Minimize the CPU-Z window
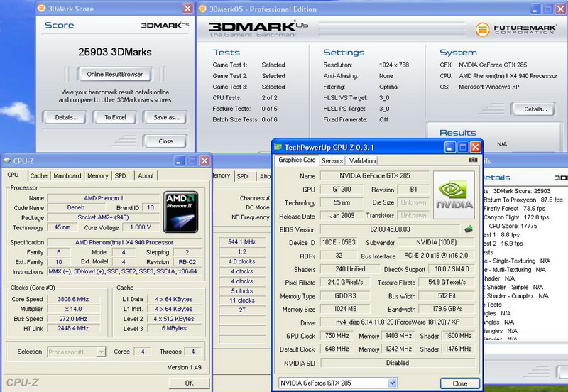The width and height of the screenshot is (568, 392). tap(180, 160)
